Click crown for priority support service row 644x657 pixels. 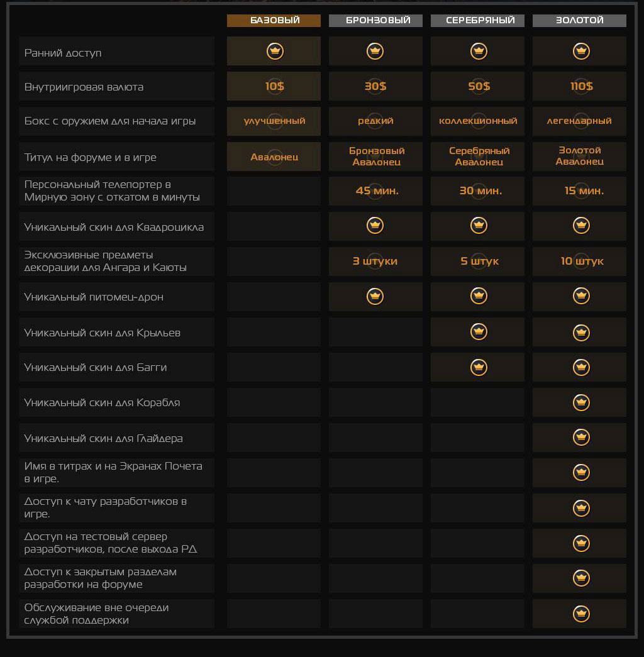click(581, 613)
